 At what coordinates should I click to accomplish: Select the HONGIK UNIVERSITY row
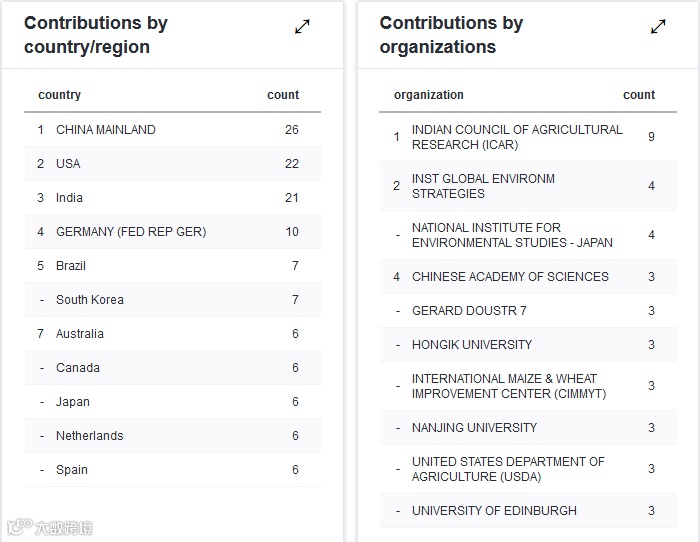[x=472, y=345]
